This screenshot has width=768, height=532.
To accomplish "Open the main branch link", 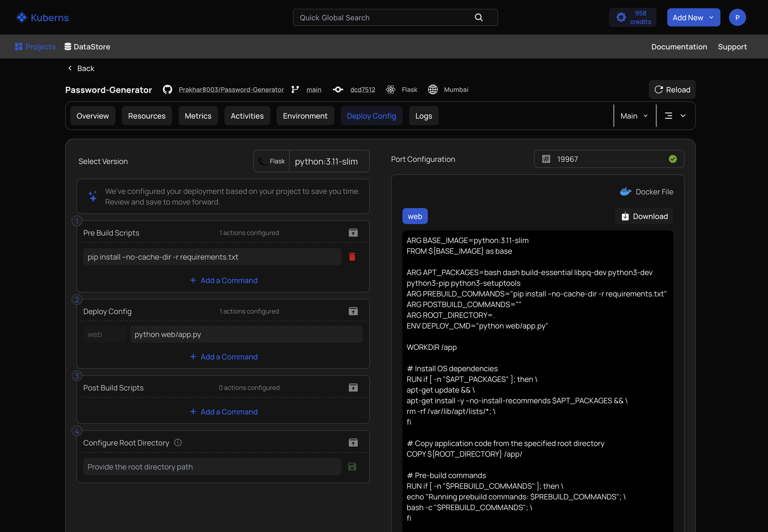I will pyautogui.click(x=314, y=89).
